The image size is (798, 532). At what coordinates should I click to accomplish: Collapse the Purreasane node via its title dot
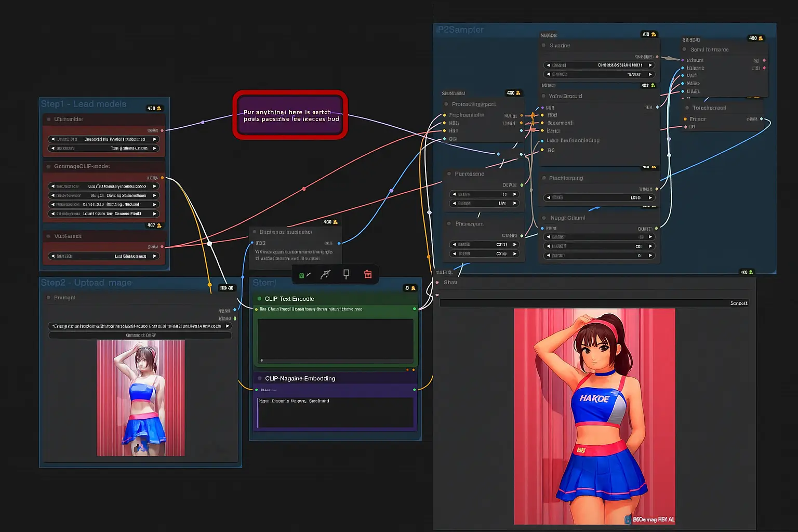pos(449,174)
